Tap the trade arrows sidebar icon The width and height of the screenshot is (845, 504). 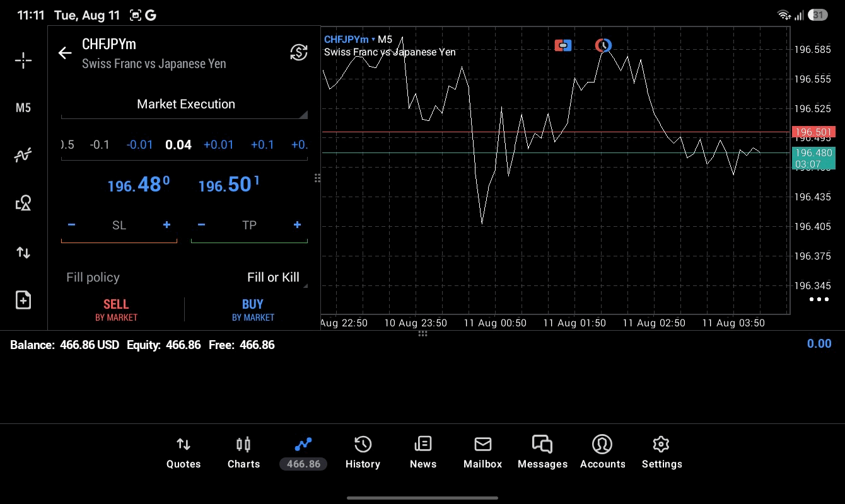coord(23,253)
